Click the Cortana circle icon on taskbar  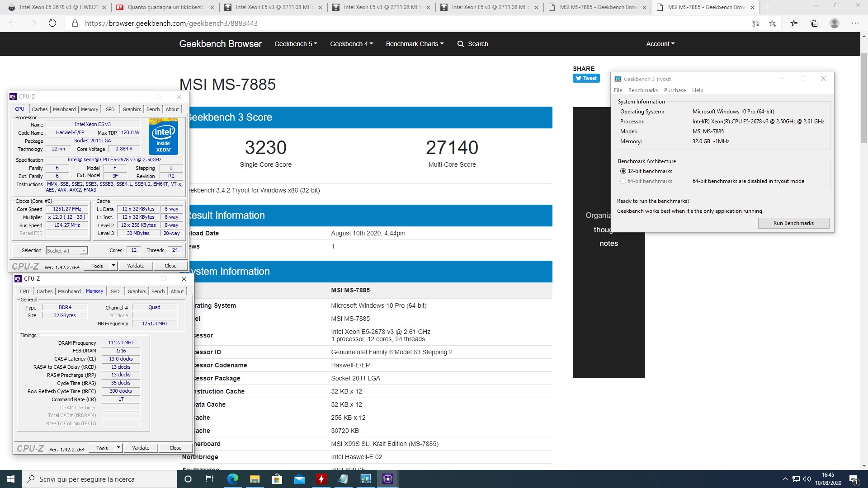188,479
